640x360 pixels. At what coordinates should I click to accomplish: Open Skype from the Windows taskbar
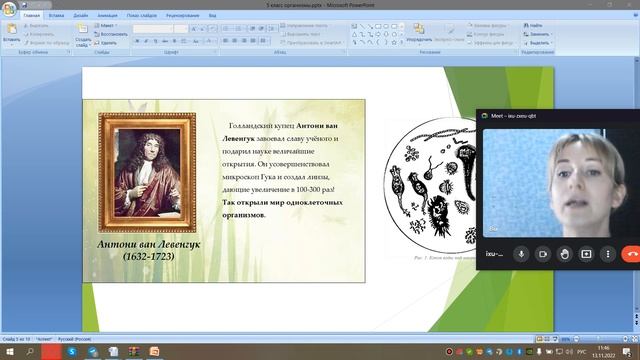click(x=72, y=351)
